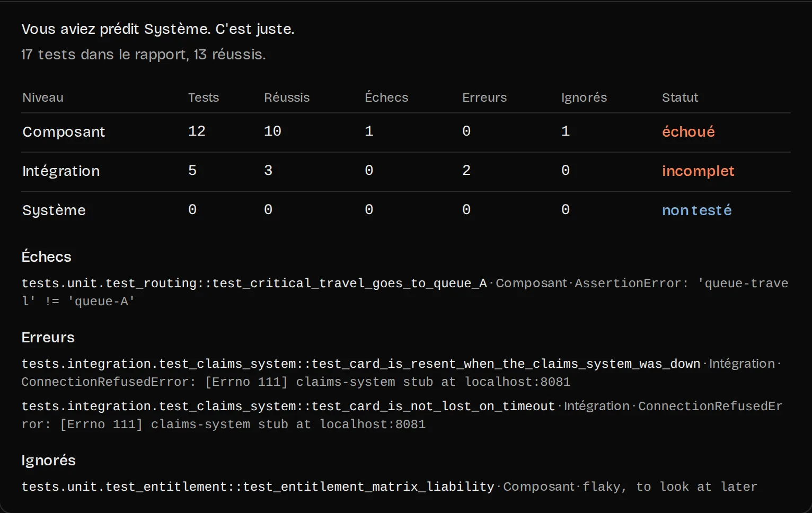
Task: Click the "Échecs" column header in the table
Action: (386, 98)
